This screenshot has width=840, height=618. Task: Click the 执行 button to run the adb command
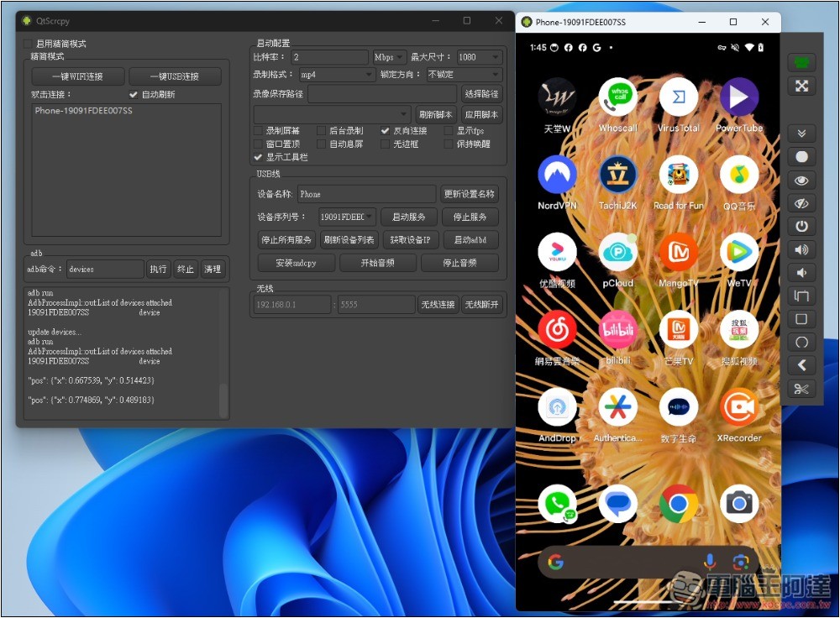point(158,269)
